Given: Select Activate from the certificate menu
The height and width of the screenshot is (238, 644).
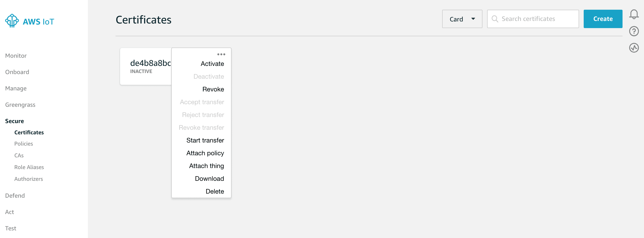Looking at the screenshot, I should pyautogui.click(x=212, y=64).
